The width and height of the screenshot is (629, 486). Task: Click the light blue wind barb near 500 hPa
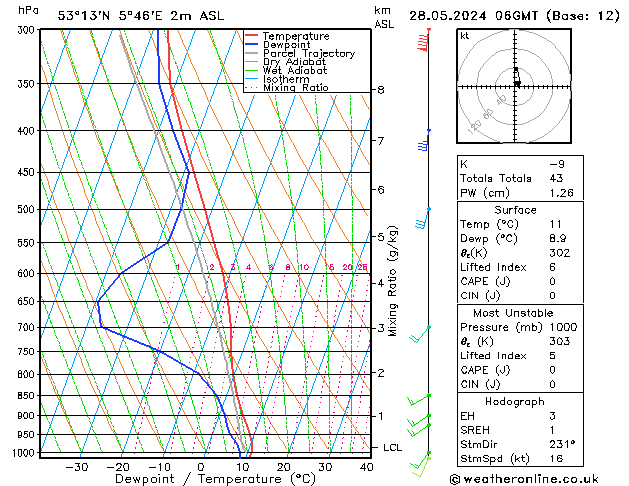click(x=423, y=219)
